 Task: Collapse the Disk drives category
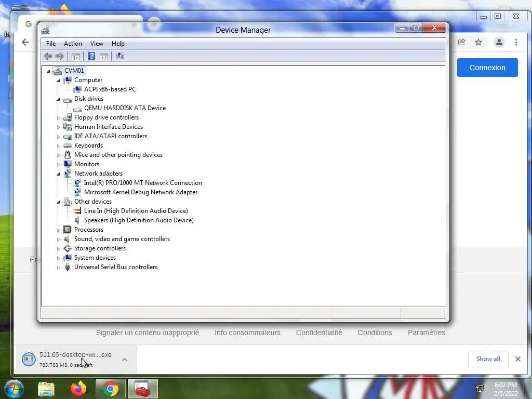tap(58, 99)
